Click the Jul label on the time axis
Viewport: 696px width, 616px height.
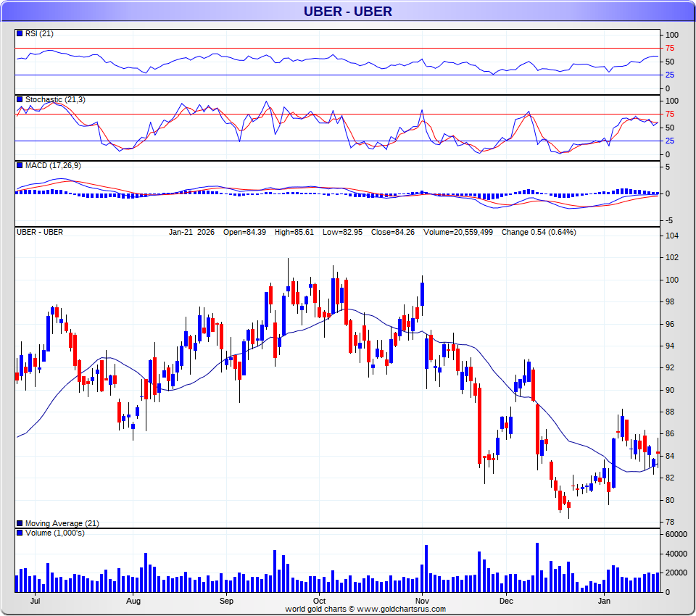tap(35, 601)
